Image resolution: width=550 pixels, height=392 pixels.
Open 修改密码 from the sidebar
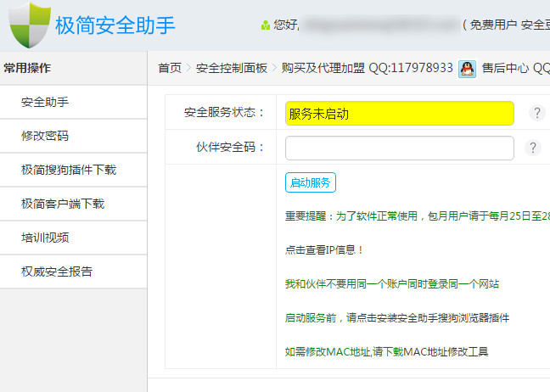[45, 136]
